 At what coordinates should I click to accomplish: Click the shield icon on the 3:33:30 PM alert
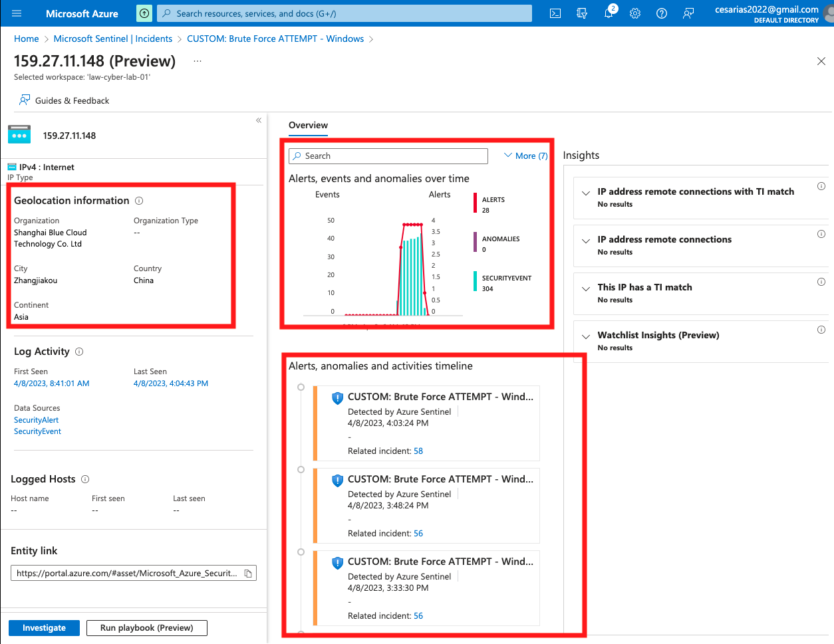tap(337, 562)
